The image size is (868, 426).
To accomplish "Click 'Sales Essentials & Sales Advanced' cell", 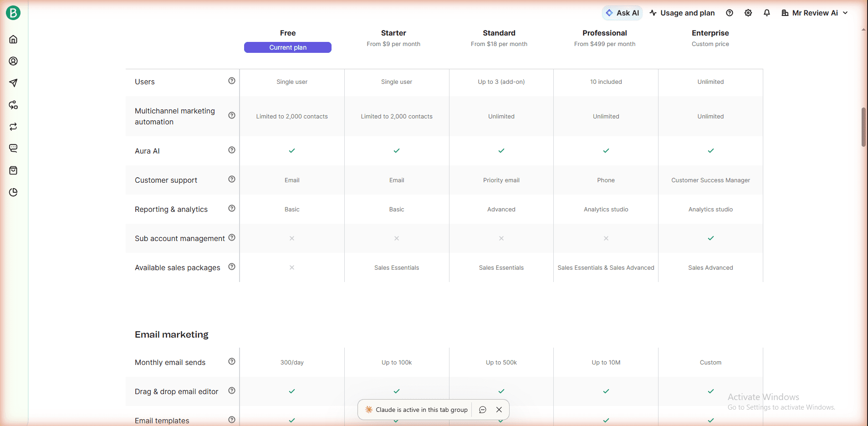I will [606, 268].
